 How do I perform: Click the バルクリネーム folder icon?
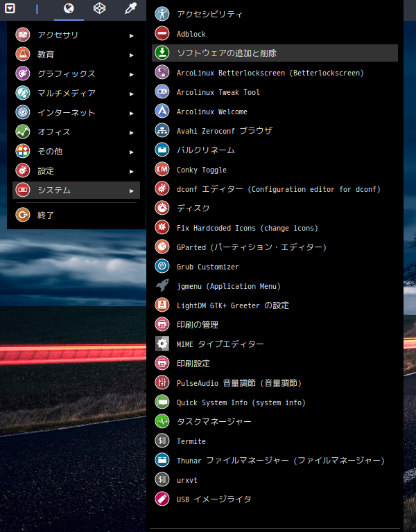pyautogui.click(x=162, y=150)
